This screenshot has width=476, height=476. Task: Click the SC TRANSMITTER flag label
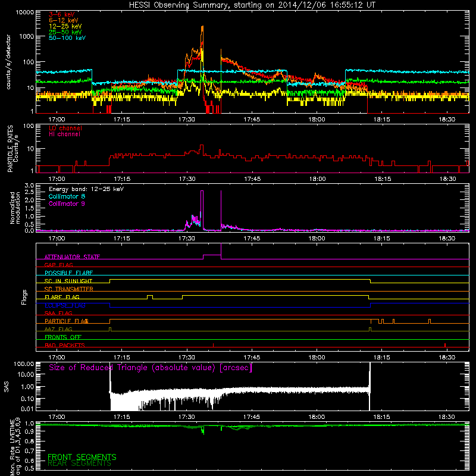[68, 289]
